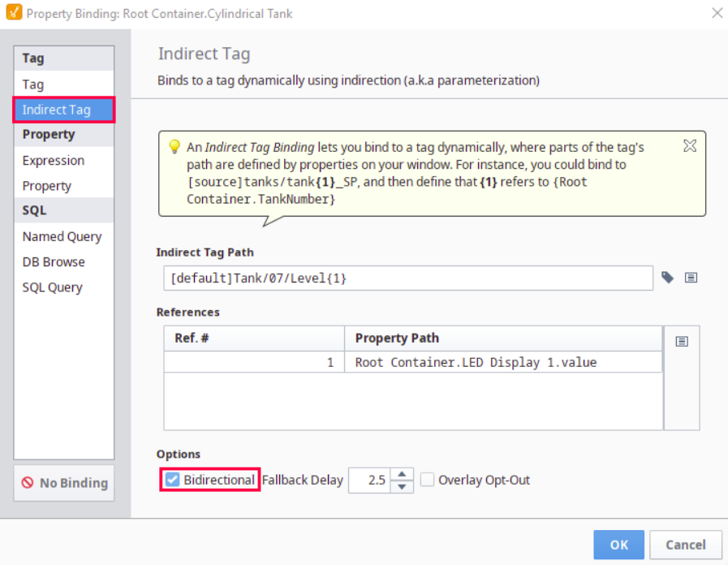The image size is (728, 565).
Task: Increase Fallback Delay with up arrow
Action: tap(402, 474)
